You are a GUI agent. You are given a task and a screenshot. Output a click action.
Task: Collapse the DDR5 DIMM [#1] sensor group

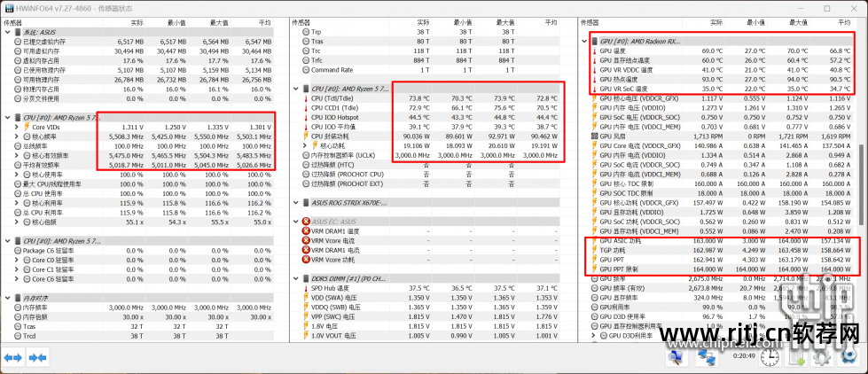298,277
